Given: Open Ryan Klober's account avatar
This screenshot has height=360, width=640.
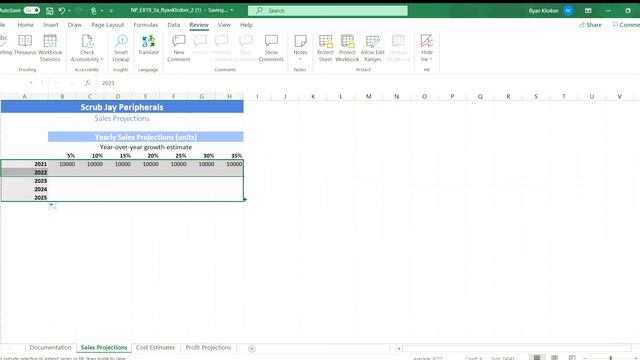Looking at the screenshot, I should tap(568, 11).
